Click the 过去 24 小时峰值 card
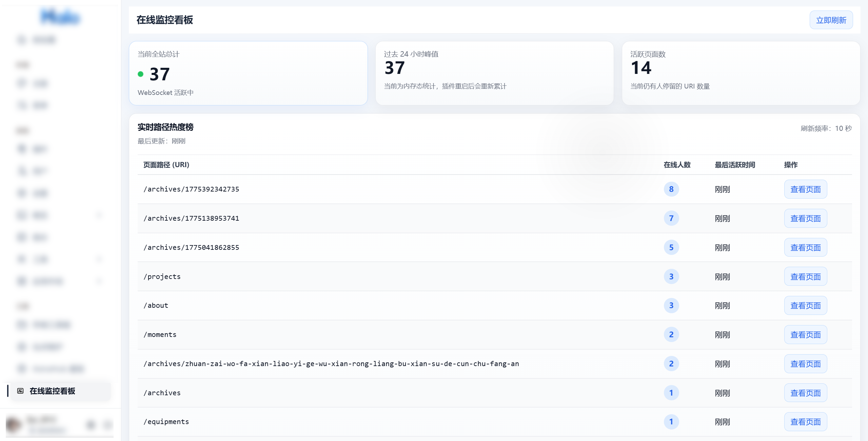This screenshot has height=441, width=868. (x=494, y=73)
